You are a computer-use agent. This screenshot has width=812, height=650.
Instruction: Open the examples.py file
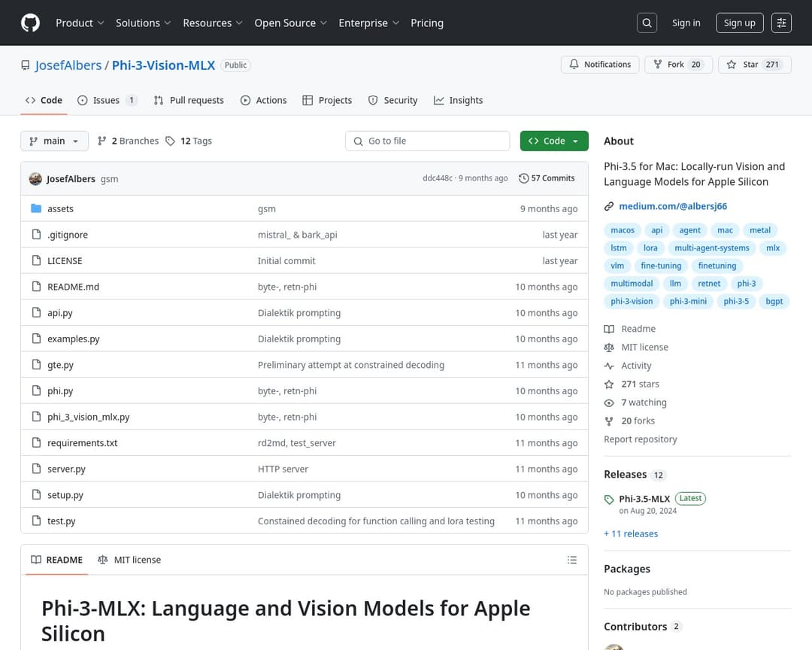pos(74,339)
